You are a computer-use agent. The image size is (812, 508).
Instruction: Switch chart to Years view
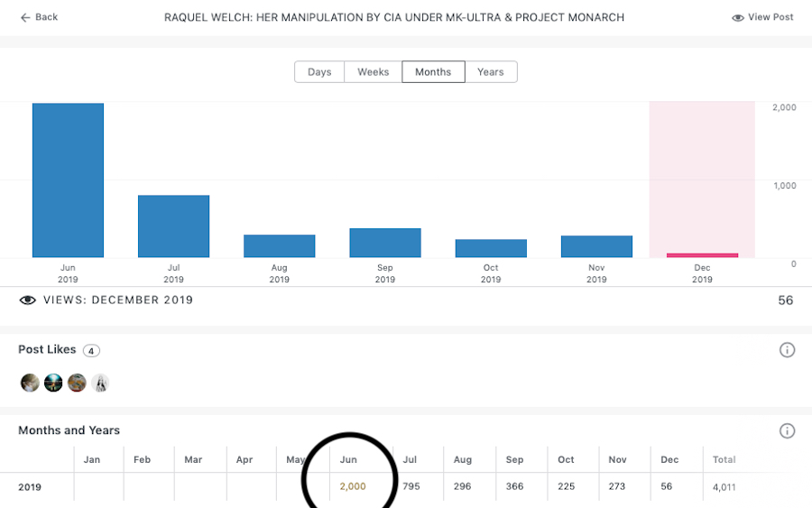pos(491,72)
